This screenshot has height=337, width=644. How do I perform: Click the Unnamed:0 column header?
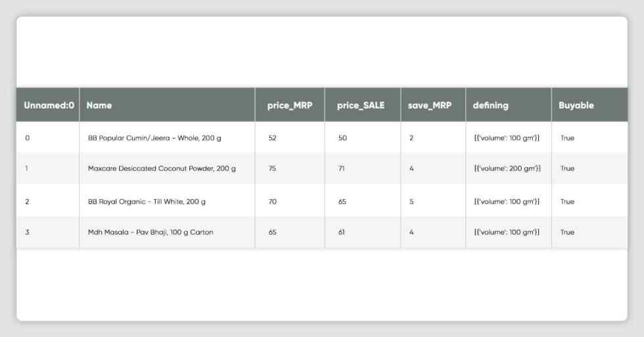coord(49,106)
